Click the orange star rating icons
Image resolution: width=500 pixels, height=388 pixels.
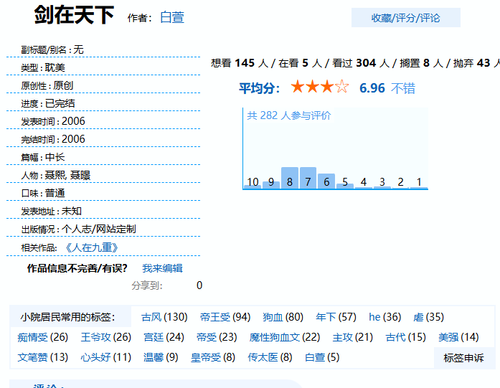tap(320, 87)
